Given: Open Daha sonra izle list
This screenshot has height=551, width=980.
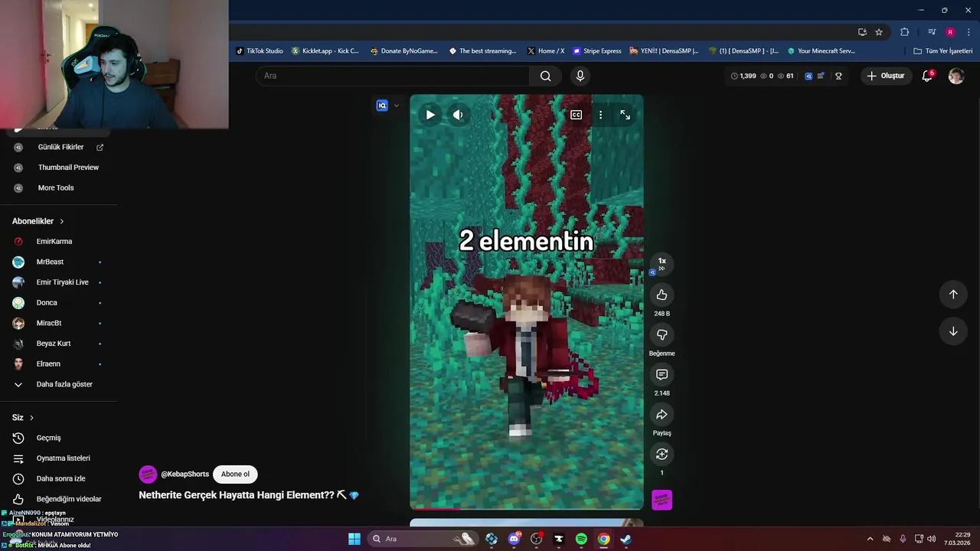Looking at the screenshot, I should tap(60, 478).
